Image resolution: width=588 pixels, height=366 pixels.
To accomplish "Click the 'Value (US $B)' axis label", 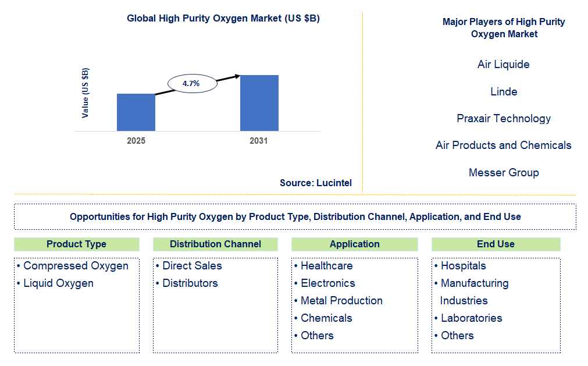I will (85, 93).
